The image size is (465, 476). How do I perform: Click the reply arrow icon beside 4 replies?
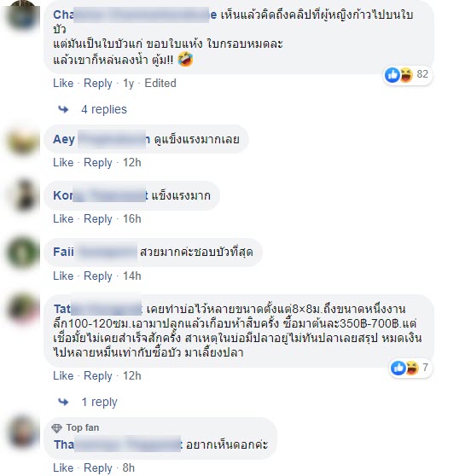point(63,109)
